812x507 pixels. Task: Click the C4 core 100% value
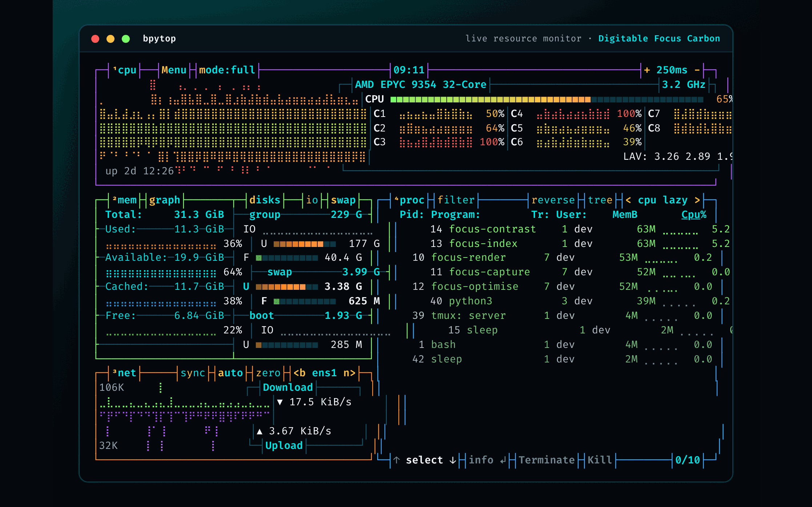click(629, 113)
